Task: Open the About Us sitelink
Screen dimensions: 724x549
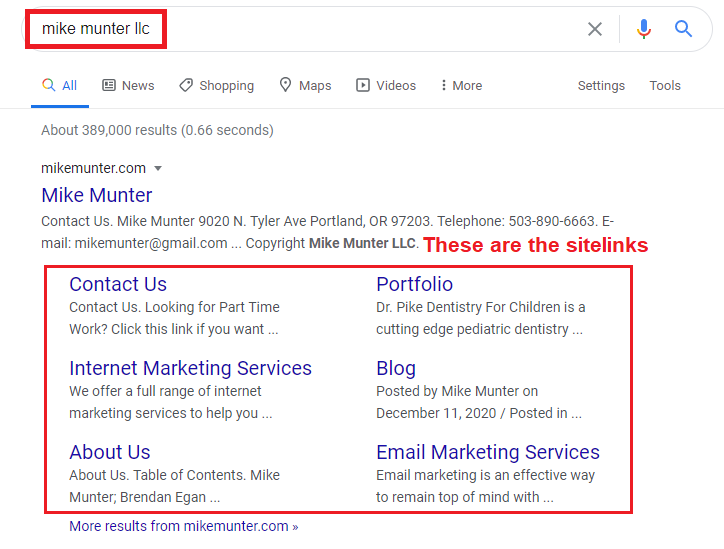Action: coord(110,452)
